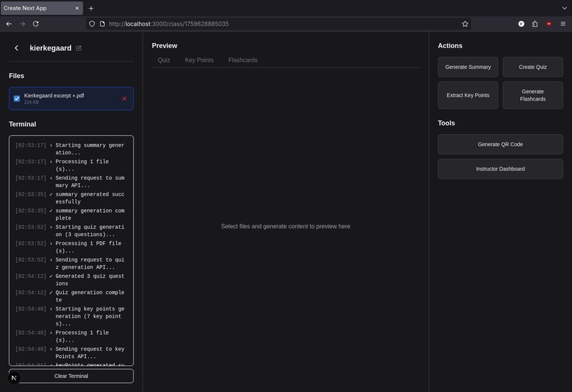This screenshot has width=572, height=392.
Task: Click the Extract Key Points button
Action: 468,95
